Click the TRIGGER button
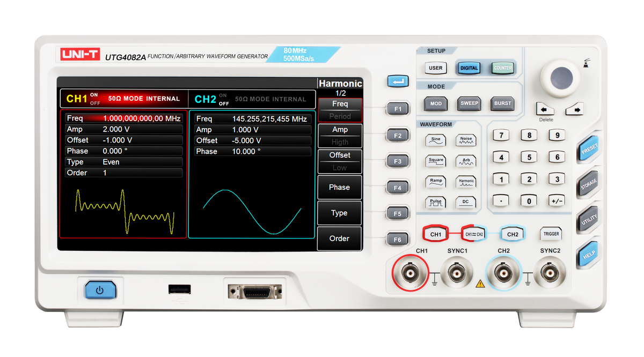Image resolution: width=644 pixels, height=357 pixels. (x=551, y=234)
